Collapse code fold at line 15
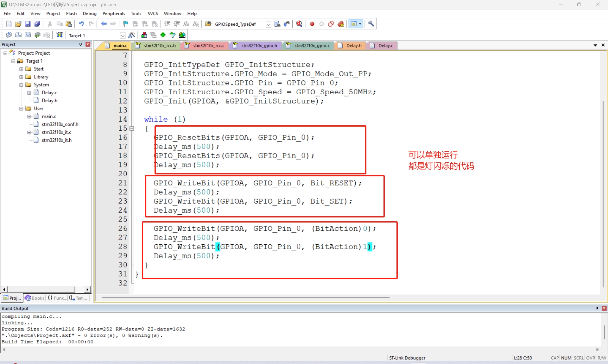The height and width of the screenshot is (364, 608). pyautogui.click(x=132, y=129)
